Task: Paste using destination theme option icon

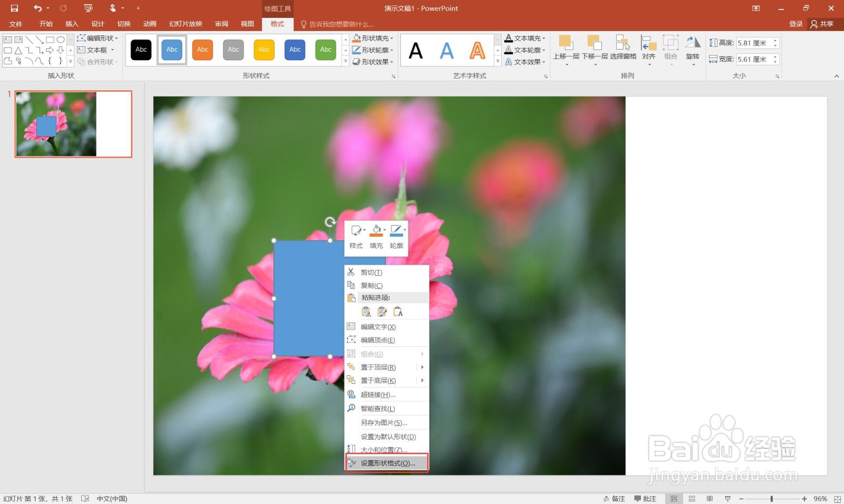Action: point(366,312)
